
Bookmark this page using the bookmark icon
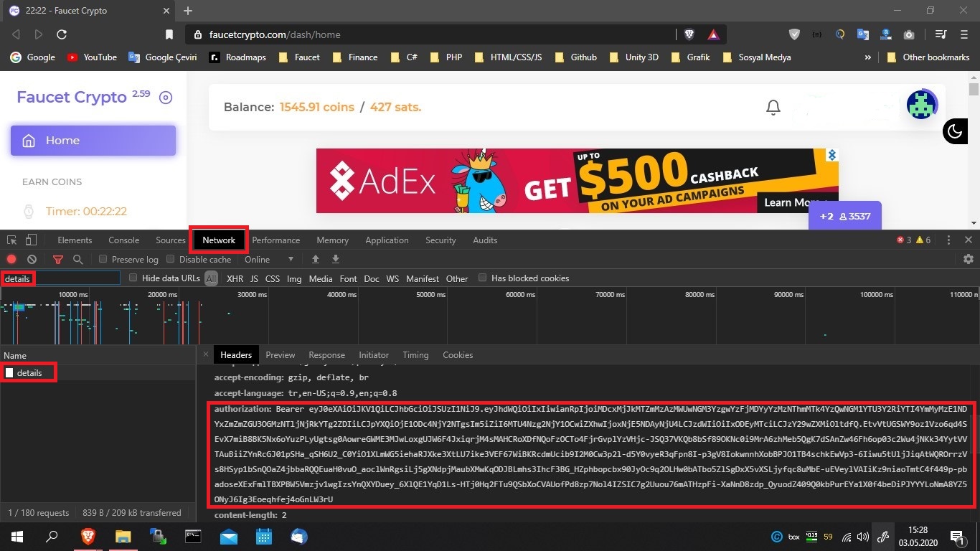(x=169, y=34)
